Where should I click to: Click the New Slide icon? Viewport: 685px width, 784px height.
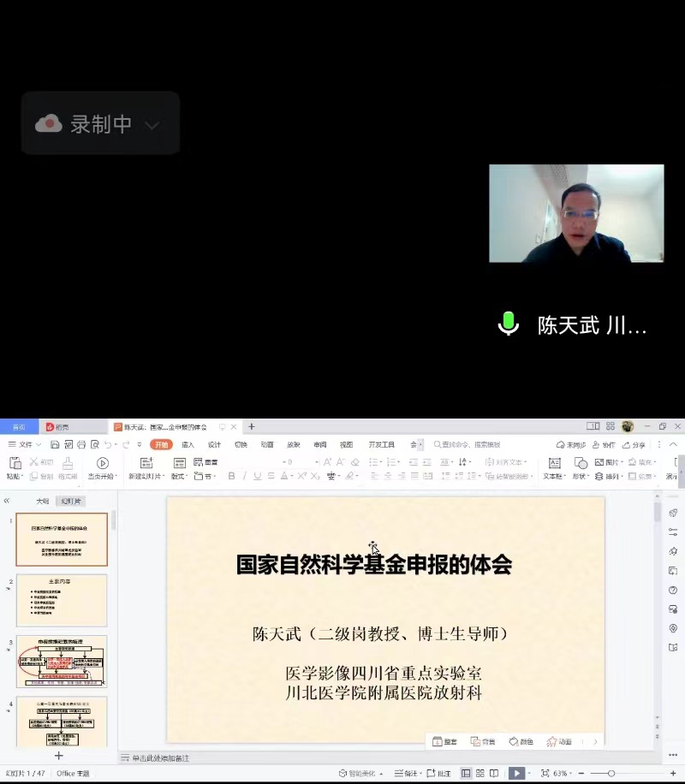point(146,463)
